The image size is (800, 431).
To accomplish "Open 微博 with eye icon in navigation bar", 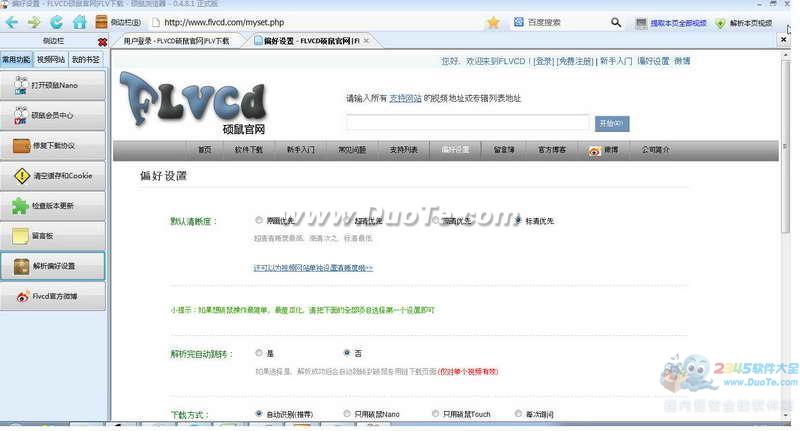I will pos(603,150).
